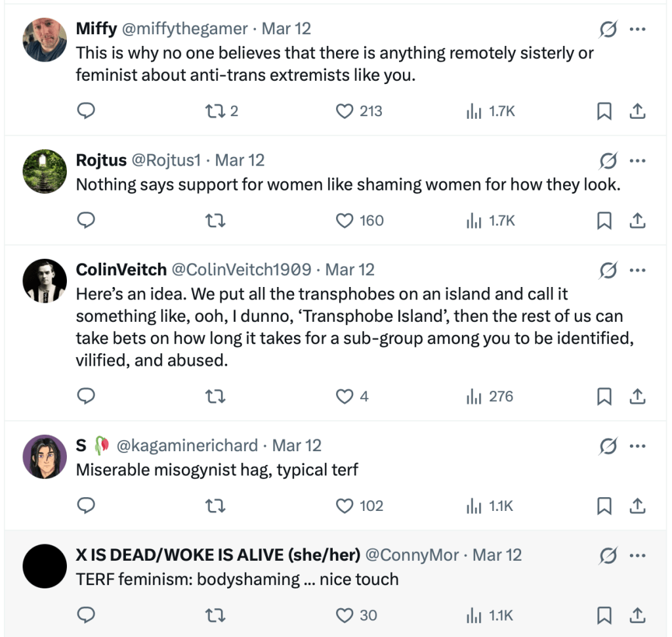The width and height of the screenshot is (672, 637).
Task: Reply to the @ConnyMor tweet
Action: pos(87,615)
